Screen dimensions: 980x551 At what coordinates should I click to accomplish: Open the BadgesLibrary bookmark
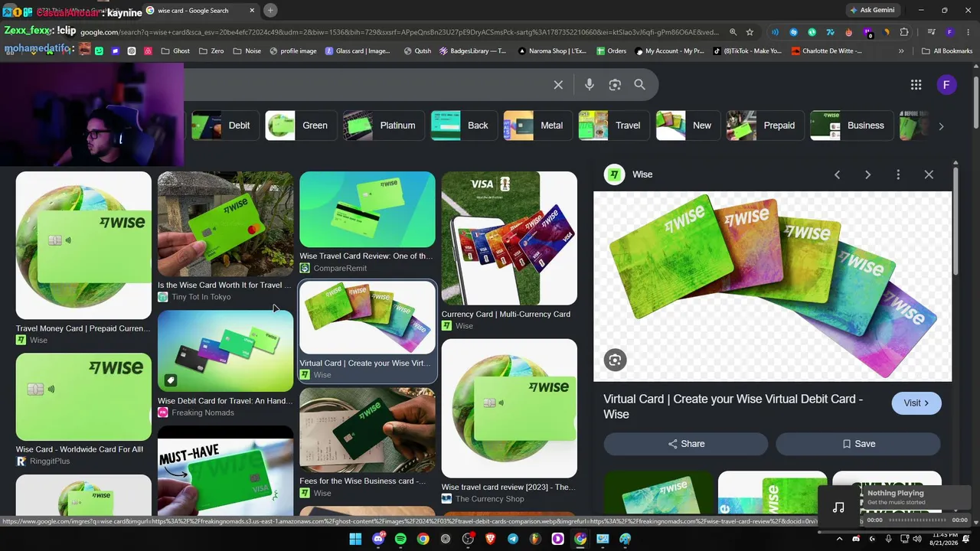tap(473, 51)
